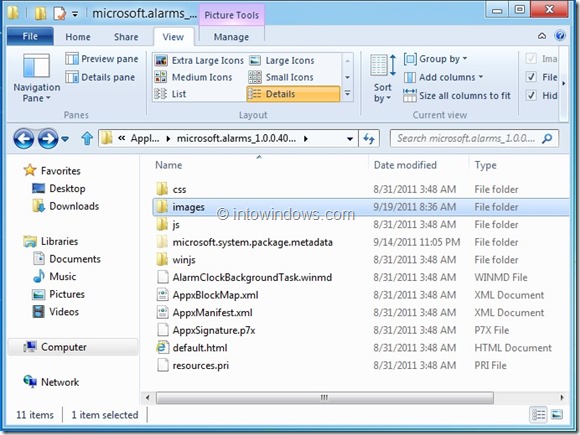Open the Manage tab

(x=231, y=37)
